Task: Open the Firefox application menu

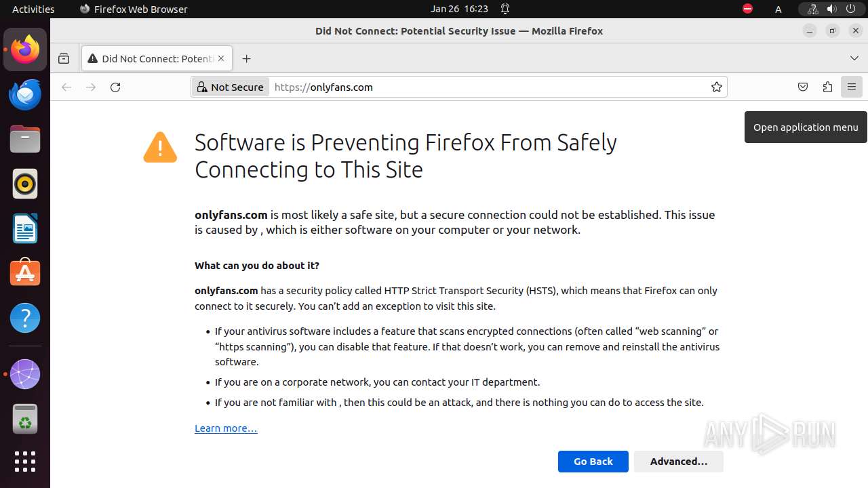Action: pos(852,87)
